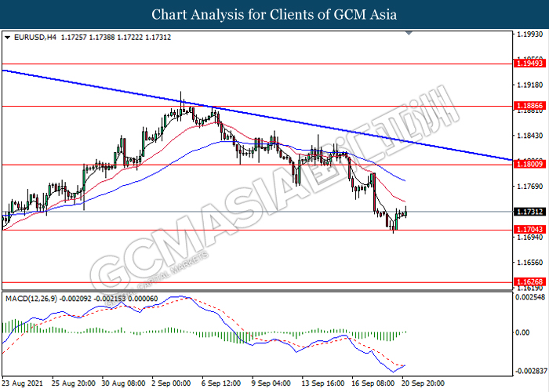
Task: Select the 1.16268 red price label
Action: point(529,281)
